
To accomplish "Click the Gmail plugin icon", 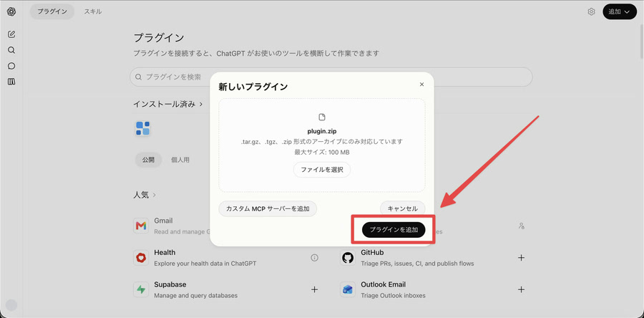I will pyautogui.click(x=141, y=226).
